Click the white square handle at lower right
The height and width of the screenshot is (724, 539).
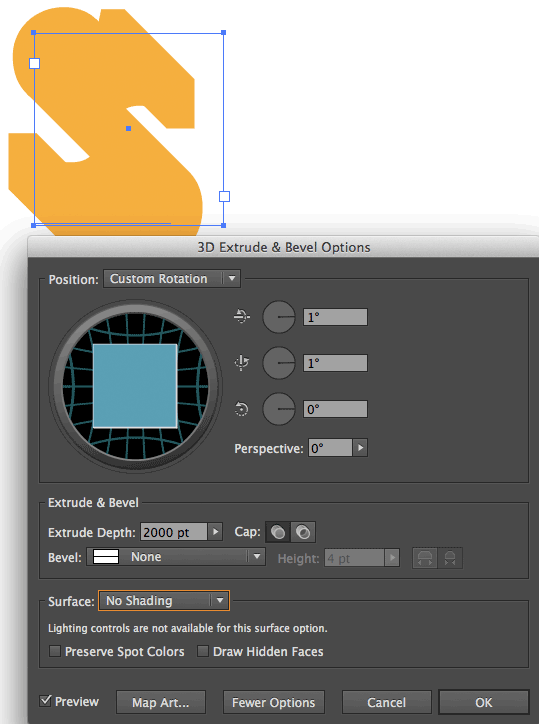coord(224,197)
